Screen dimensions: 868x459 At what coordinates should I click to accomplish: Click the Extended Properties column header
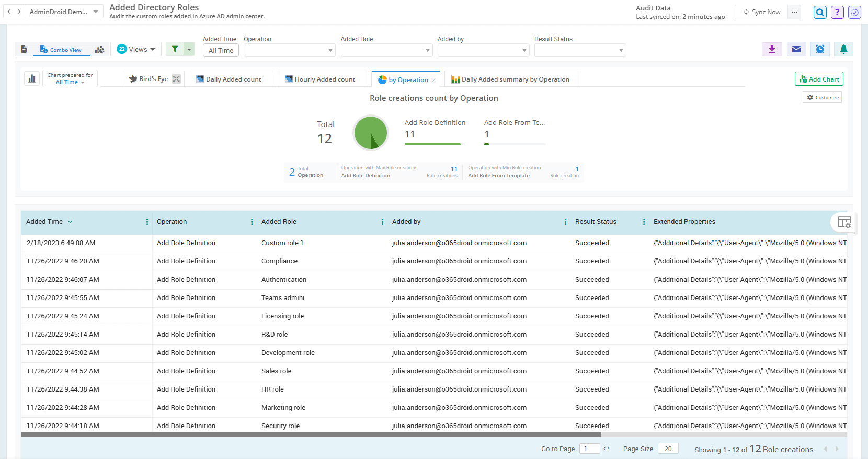(x=684, y=222)
